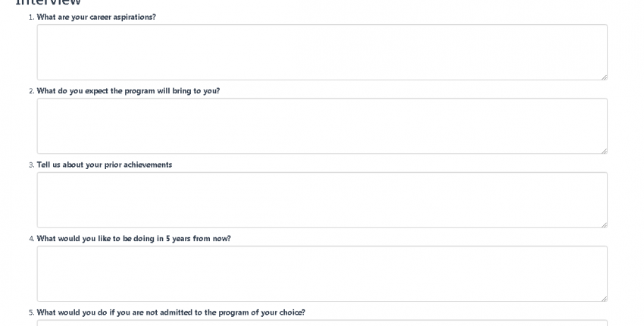
Task: Click the career aspirations answer box
Action: (x=322, y=52)
